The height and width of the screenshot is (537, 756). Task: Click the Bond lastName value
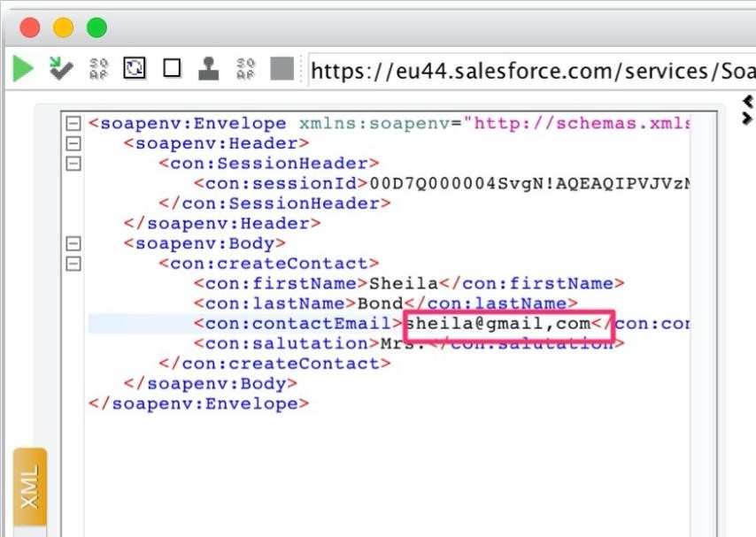pyautogui.click(x=379, y=303)
